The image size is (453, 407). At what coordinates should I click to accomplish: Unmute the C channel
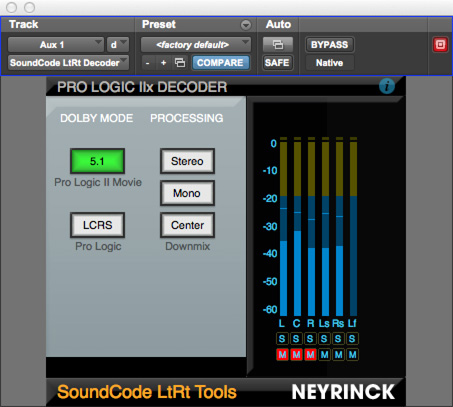296,355
